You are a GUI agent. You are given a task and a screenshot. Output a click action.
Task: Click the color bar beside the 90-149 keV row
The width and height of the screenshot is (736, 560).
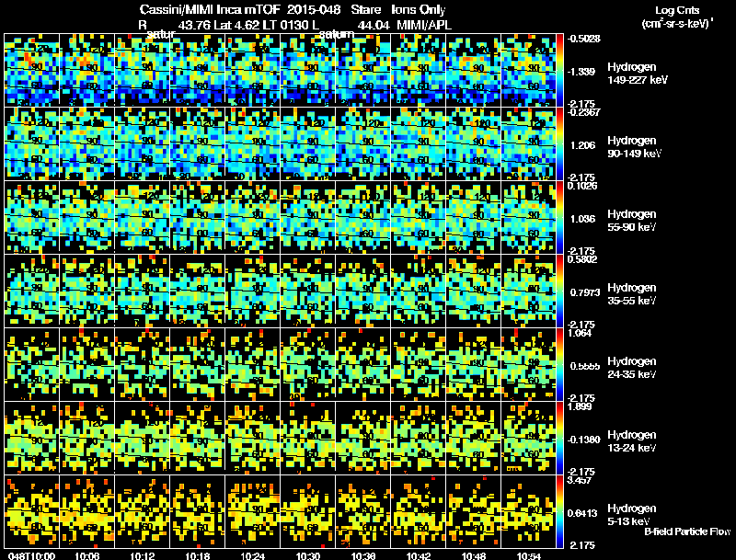coord(559,144)
